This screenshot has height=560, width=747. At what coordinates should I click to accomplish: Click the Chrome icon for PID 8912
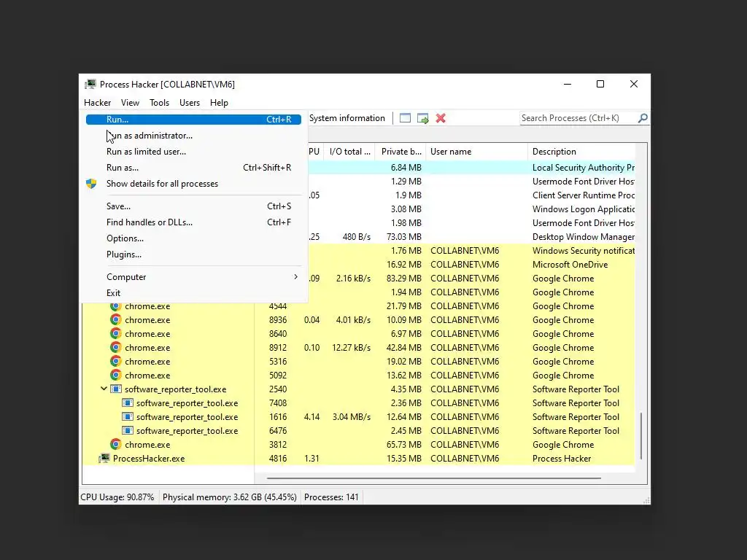coord(116,348)
